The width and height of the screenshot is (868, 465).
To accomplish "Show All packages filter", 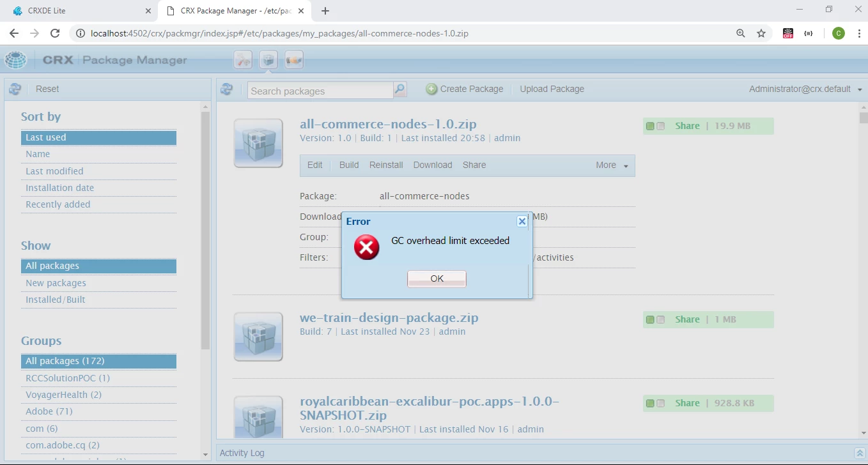I will click(x=98, y=266).
